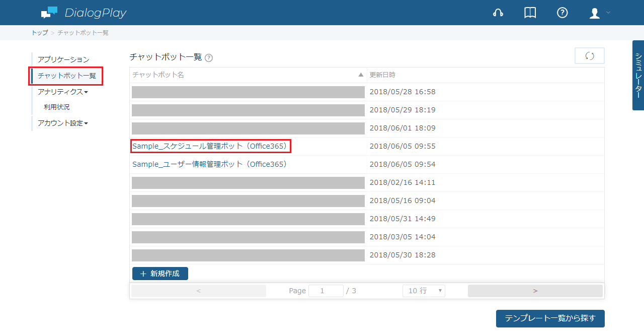Click テンプレート一覧から探す button
644x333 pixels.
tap(550, 318)
